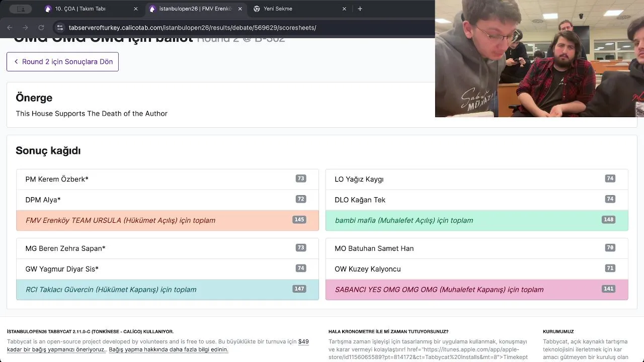
Task: Click the browser back arrow
Action: coord(10,28)
